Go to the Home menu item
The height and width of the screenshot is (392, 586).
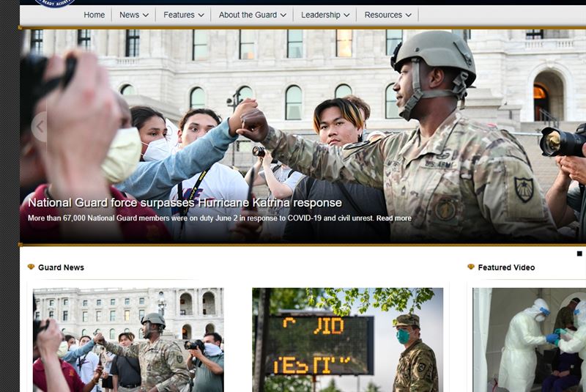94,15
